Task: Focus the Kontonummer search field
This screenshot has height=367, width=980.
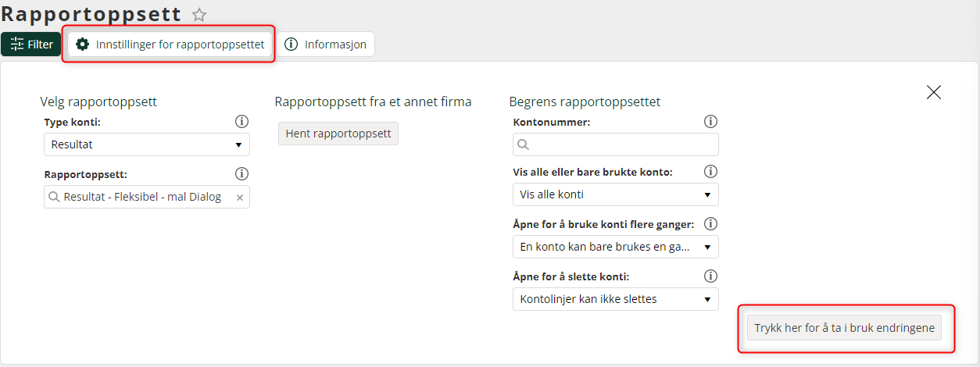Action: [616, 144]
